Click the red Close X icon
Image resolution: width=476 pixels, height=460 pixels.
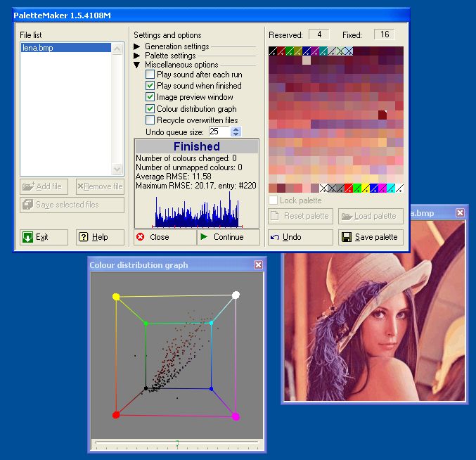click(140, 237)
